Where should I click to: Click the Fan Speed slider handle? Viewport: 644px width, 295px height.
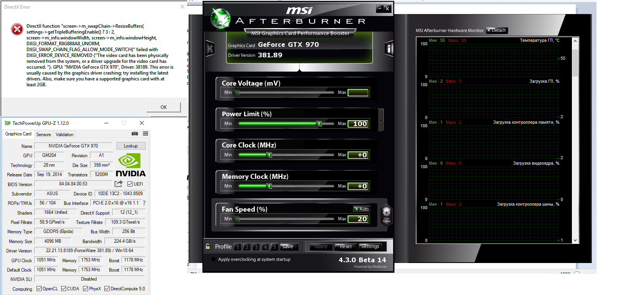tap(237, 219)
